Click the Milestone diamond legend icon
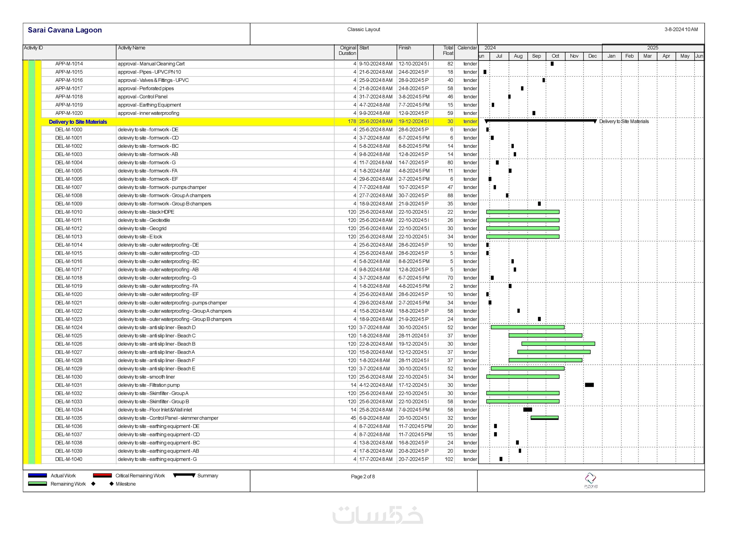 pyautogui.click(x=111, y=484)
